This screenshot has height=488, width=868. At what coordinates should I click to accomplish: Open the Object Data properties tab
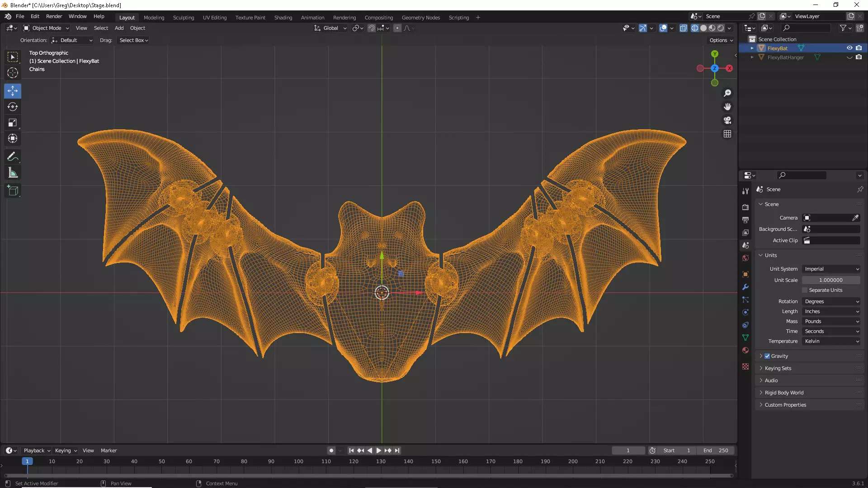[745, 338]
